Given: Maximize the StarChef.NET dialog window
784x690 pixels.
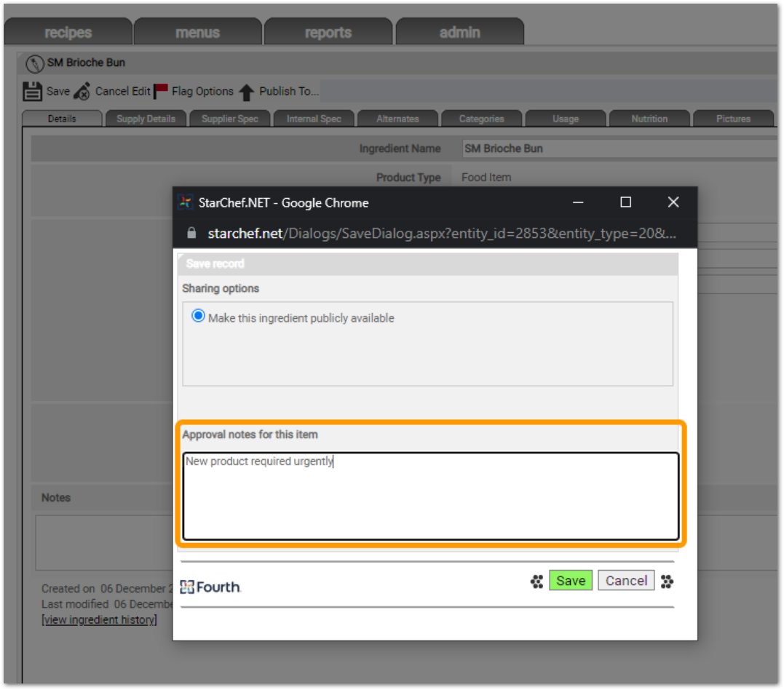Looking at the screenshot, I should tap(625, 202).
